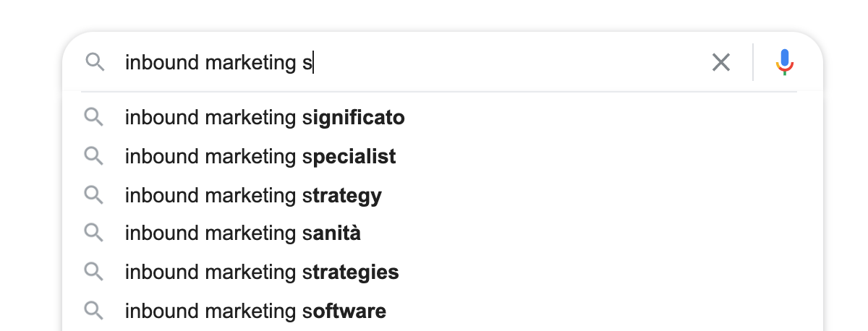Click the magnifier icon beside the 'specialist' suggestion
868x331 pixels.
coord(93,155)
